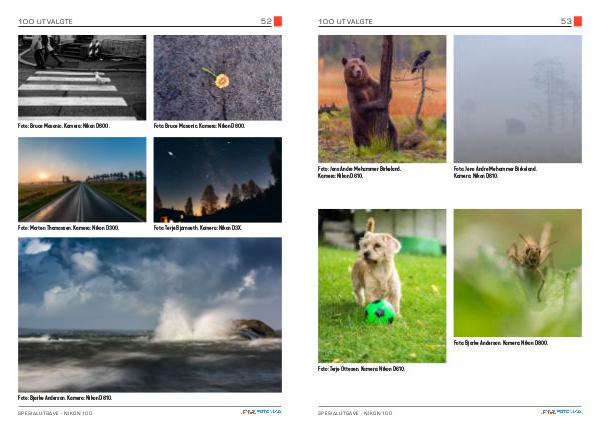The height and width of the screenshot is (424, 600).
Task: Click the red square beside page 52
Action: 278,21
